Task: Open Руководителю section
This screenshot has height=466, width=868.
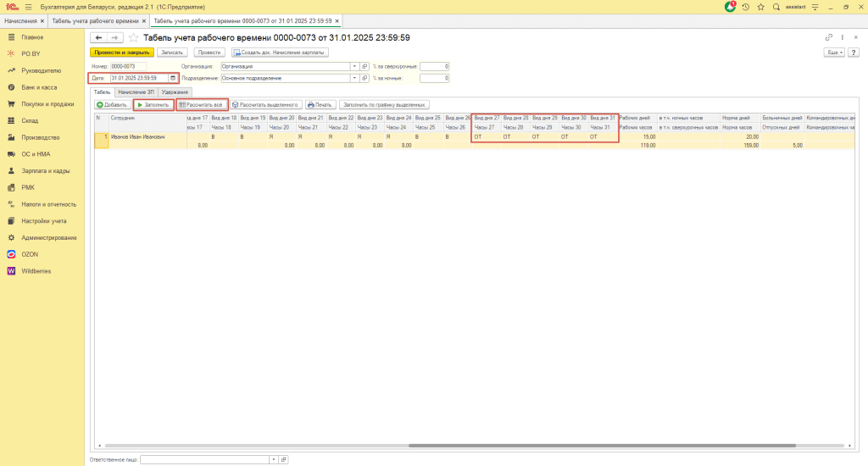Action: (x=42, y=71)
